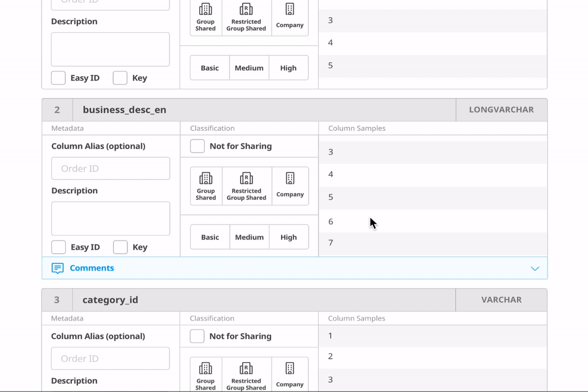Set topmost card sensitivity to Basic
The width and height of the screenshot is (588, 392).
[x=210, y=68]
